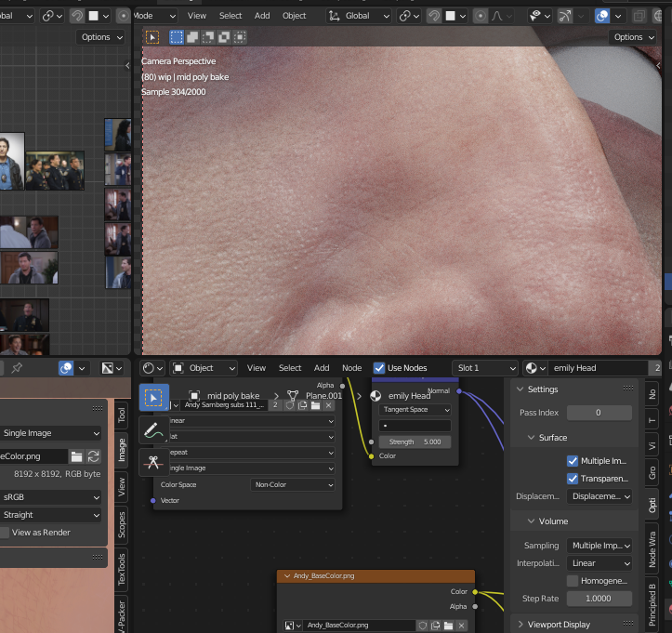Open overlays dropdown arrow next to overlay button
Viewport: 672px width, 633px height.
(x=618, y=16)
